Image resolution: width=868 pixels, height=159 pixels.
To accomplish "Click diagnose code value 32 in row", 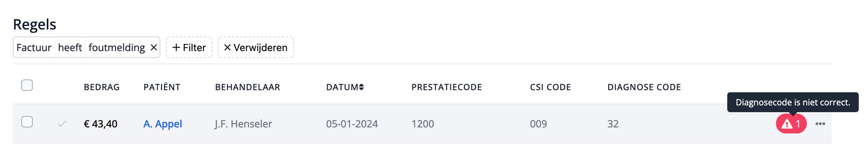I will [x=613, y=124].
